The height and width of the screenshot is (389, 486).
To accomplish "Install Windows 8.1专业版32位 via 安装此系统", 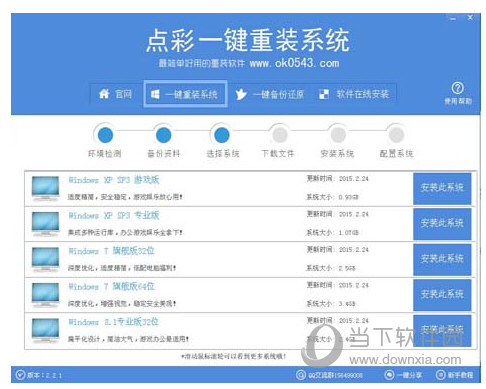I will [442, 330].
